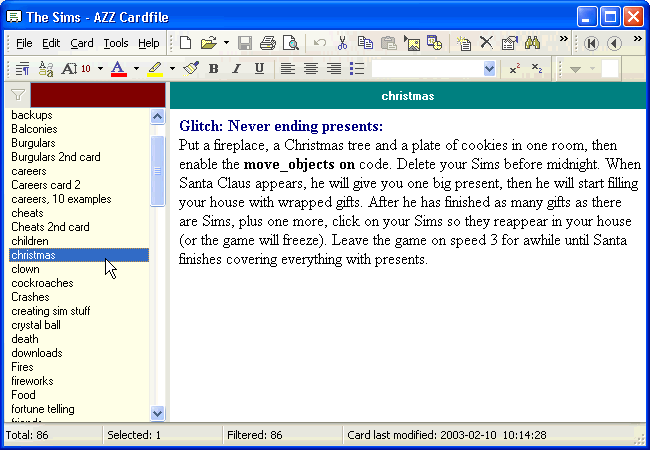Click the font size 10 icon

[x=76, y=69]
